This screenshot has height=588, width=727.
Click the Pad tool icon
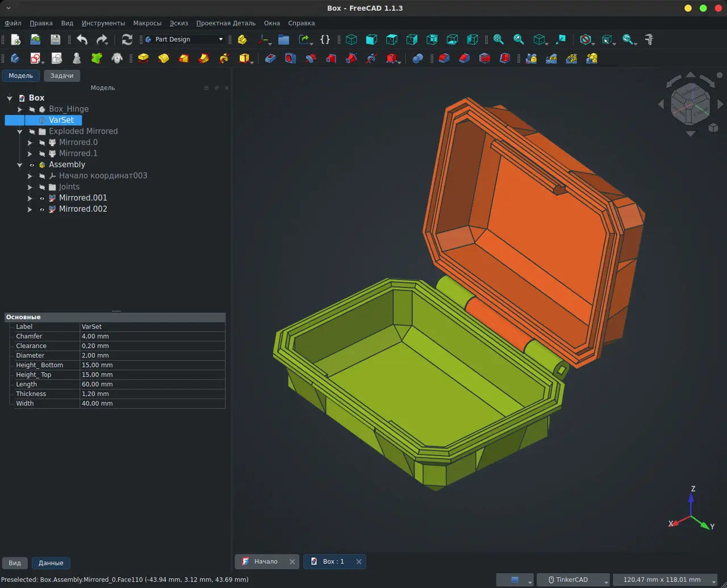[143, 58]
